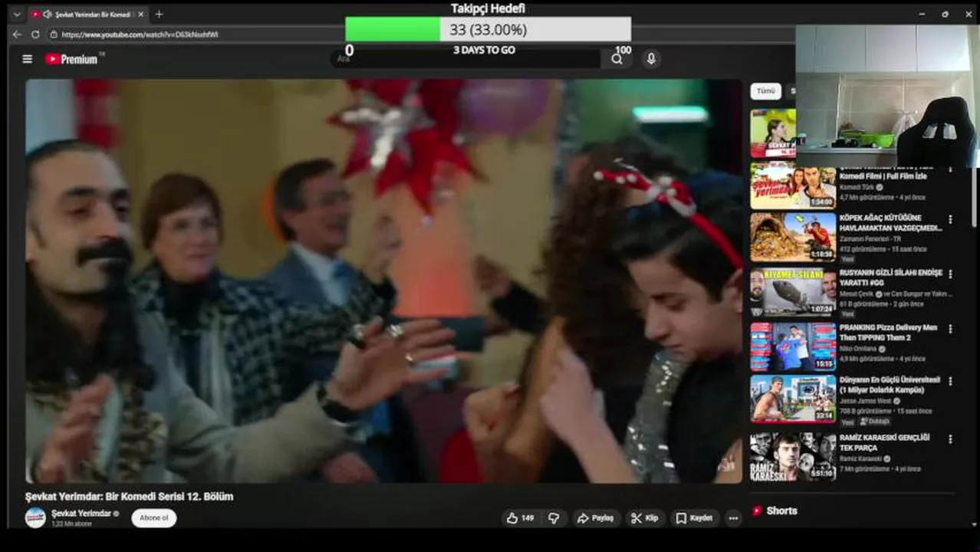980x552 pixels.
Task: Save video with Kaydet button
Action: click(695, 518)
